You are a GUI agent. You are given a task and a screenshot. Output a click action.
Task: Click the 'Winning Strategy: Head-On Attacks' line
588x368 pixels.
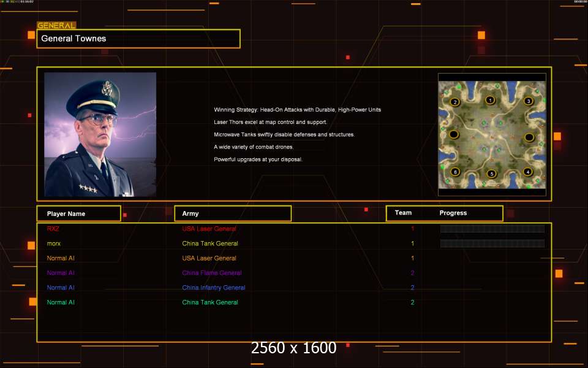pyautogui.click(x=298, y=110)
